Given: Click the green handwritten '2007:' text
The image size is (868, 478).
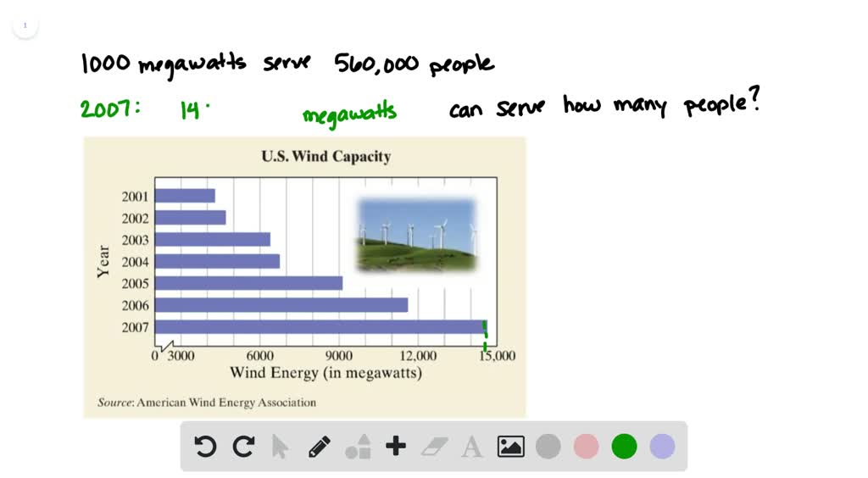Looking at the screenshot, I should tap(110, 108).
